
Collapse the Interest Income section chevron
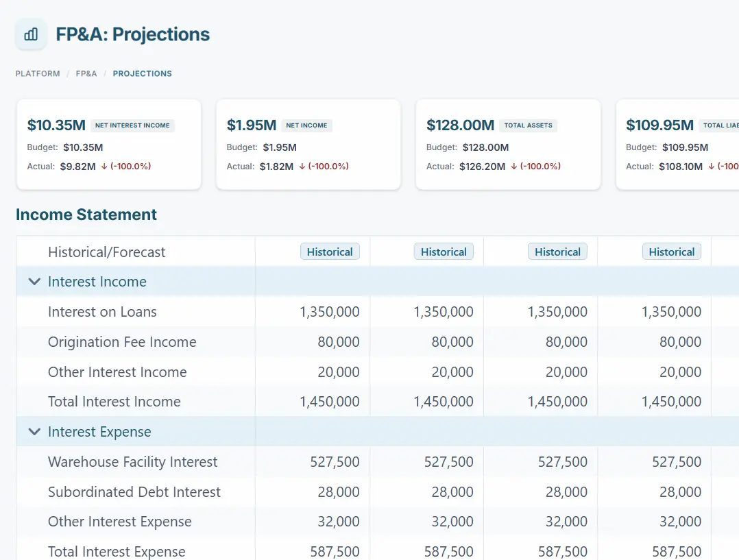[x=34, y=282]
